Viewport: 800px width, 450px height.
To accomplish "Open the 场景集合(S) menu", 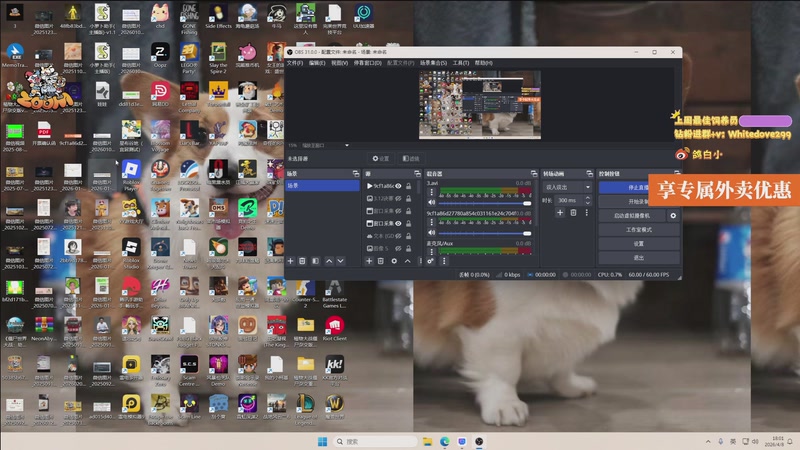I will pos(433,63).
